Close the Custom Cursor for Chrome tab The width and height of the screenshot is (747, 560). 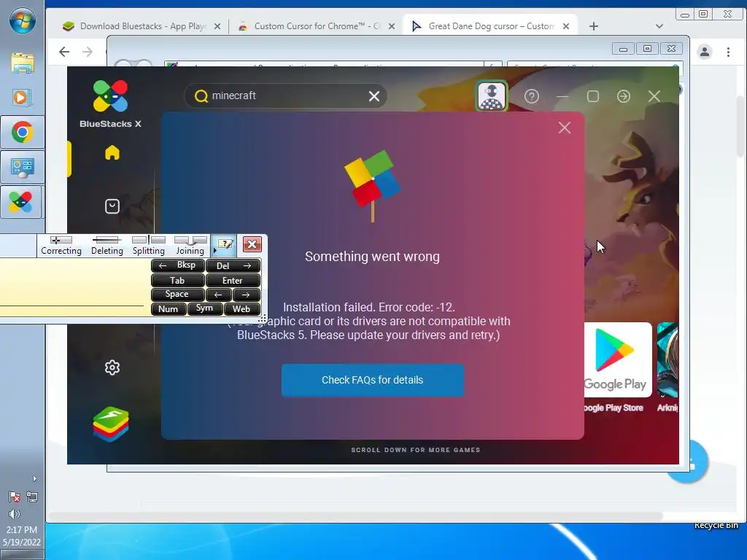click(x=392, y=26)
